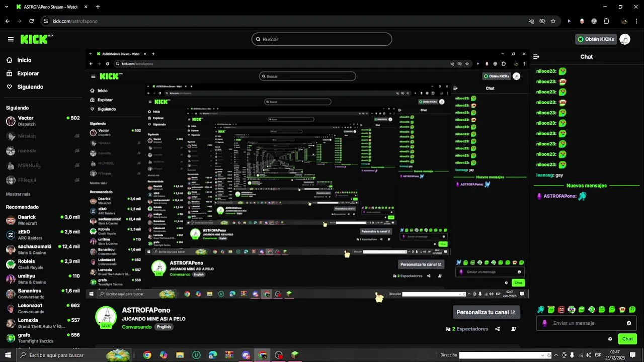Open recommended channel zEkO
This screenshot has height=362, width=644.
[43, 235]
